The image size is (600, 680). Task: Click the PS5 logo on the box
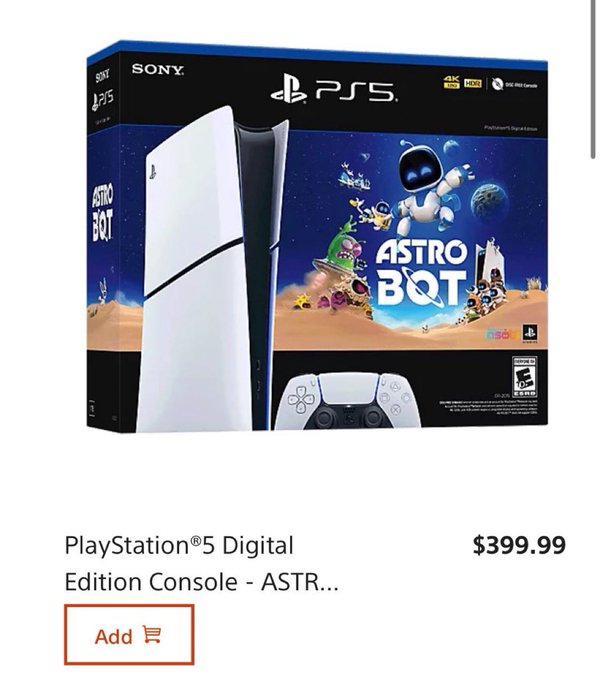(333, 89)
